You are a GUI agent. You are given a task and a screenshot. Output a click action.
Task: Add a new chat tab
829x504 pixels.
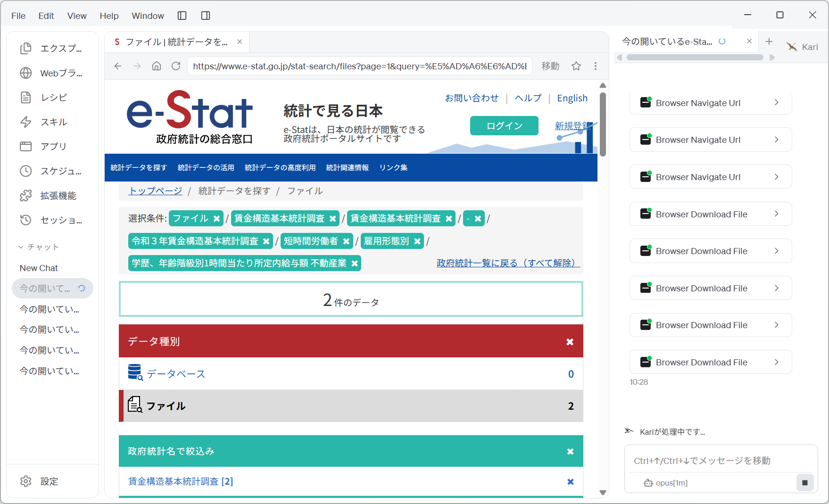pyautogui.click(x=769, y=41)
